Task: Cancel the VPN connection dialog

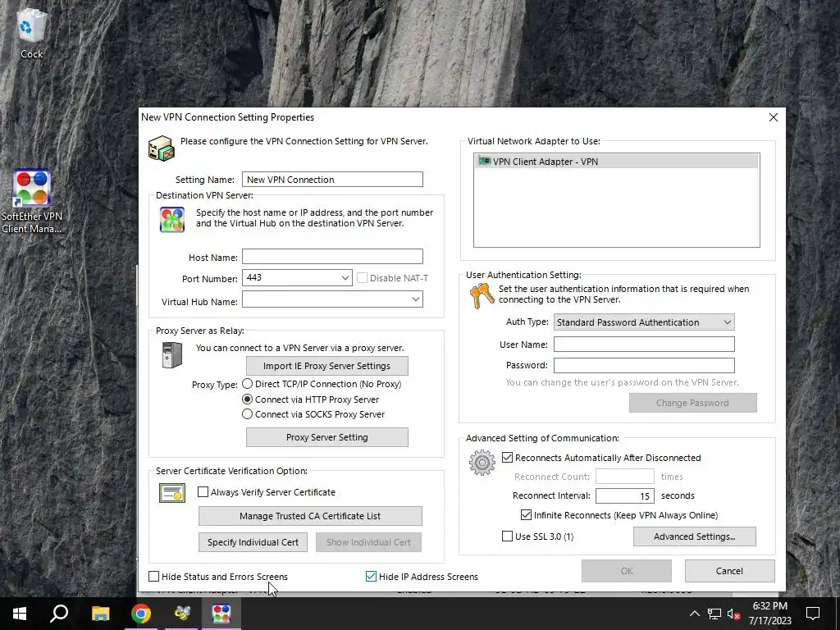Action: pyautogui.click(x=729, y=571)
